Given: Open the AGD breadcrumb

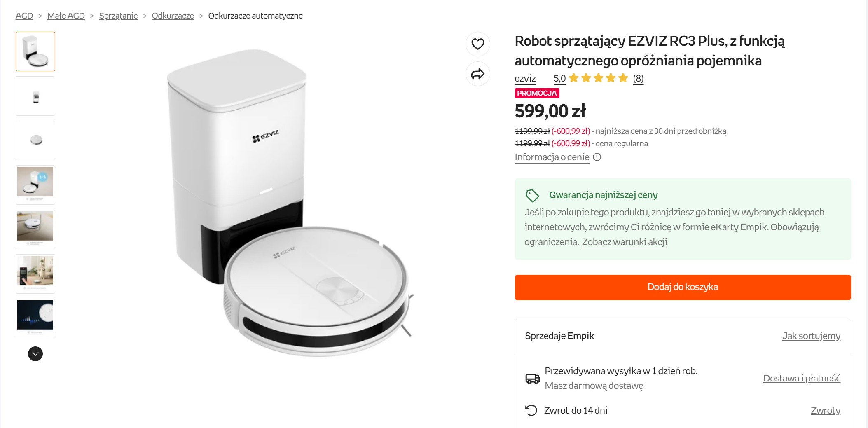Looking at the screenshot, I should tap(24, 16).
